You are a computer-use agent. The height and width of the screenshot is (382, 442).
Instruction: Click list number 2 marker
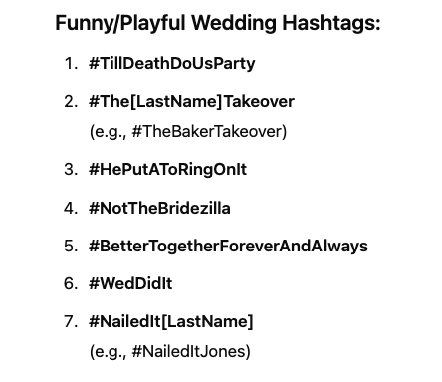point(71,101)
